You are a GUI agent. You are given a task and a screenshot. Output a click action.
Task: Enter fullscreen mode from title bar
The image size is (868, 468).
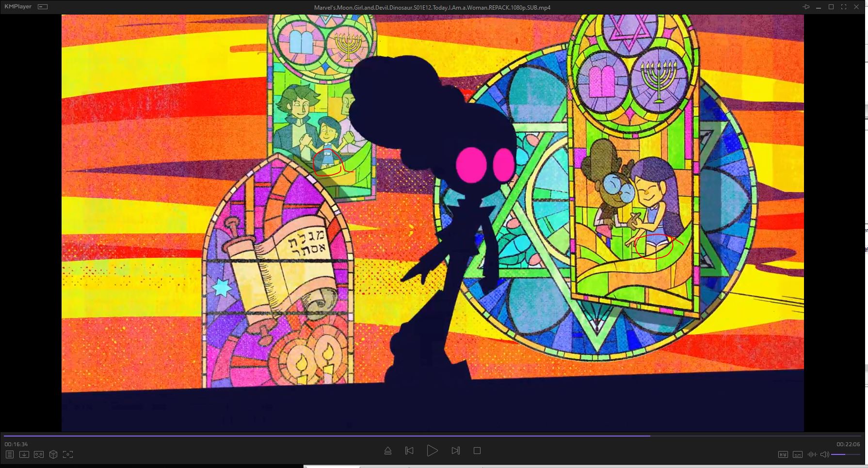tap(844, 7)
